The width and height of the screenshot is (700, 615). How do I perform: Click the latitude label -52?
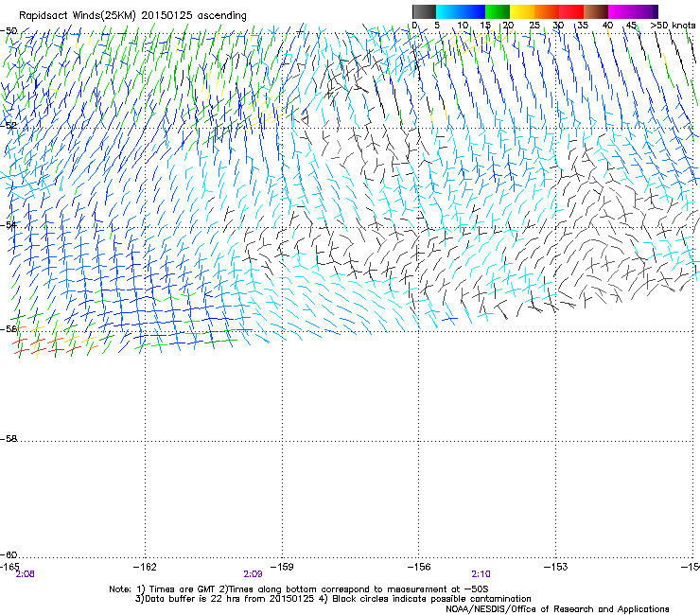9,126
